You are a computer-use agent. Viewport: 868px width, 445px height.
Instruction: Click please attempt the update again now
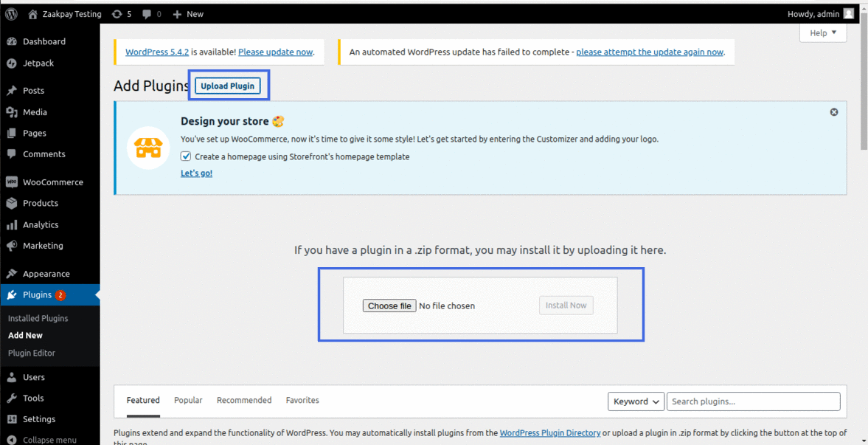point(650,52)
